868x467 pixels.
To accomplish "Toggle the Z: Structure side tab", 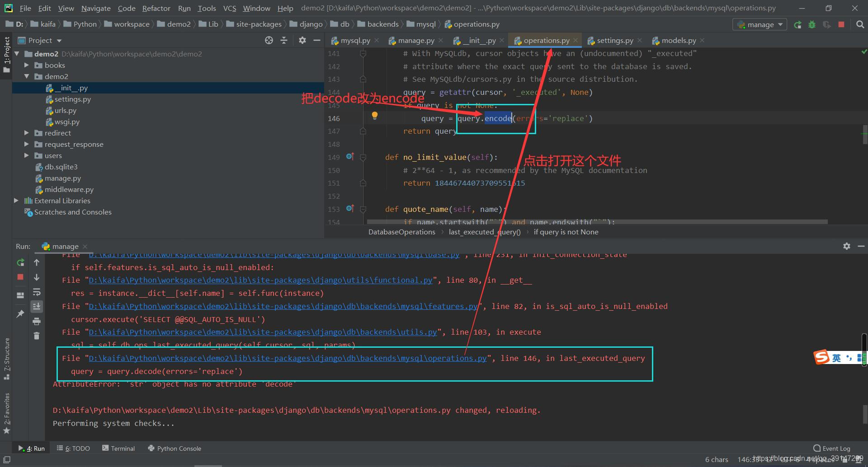I will 6,359.
